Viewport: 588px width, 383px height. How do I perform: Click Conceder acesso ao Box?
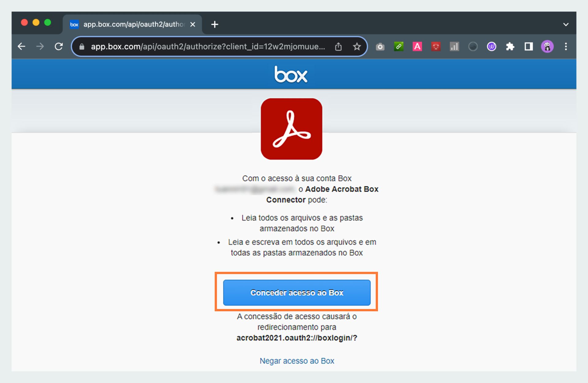[296, 292]
